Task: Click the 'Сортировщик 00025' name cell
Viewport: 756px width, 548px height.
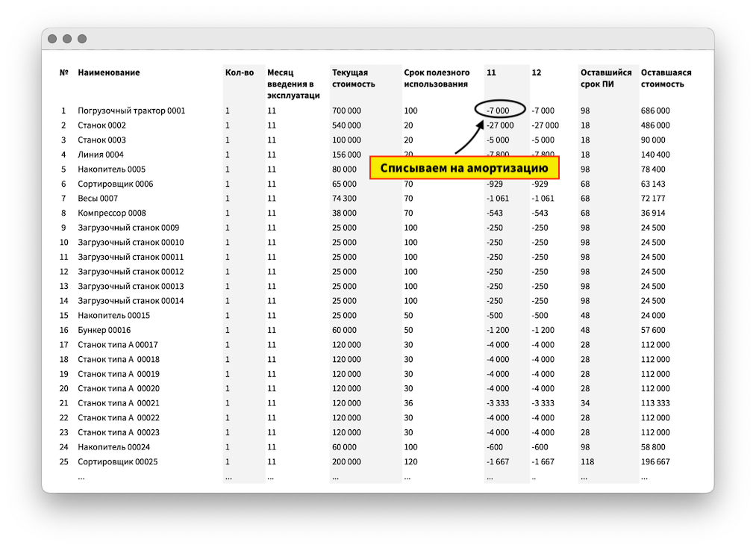Action: click(x=118, y=461)
